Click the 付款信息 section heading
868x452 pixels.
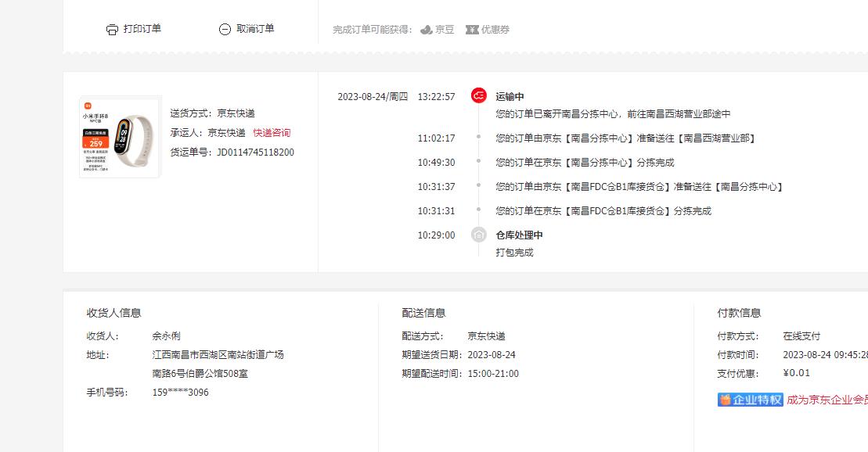(739, 313)
